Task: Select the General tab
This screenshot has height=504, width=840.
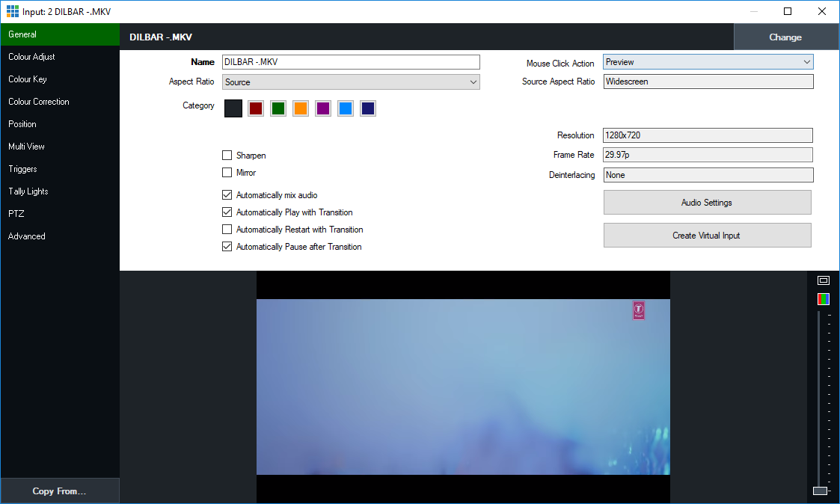Action: point(60,34)
